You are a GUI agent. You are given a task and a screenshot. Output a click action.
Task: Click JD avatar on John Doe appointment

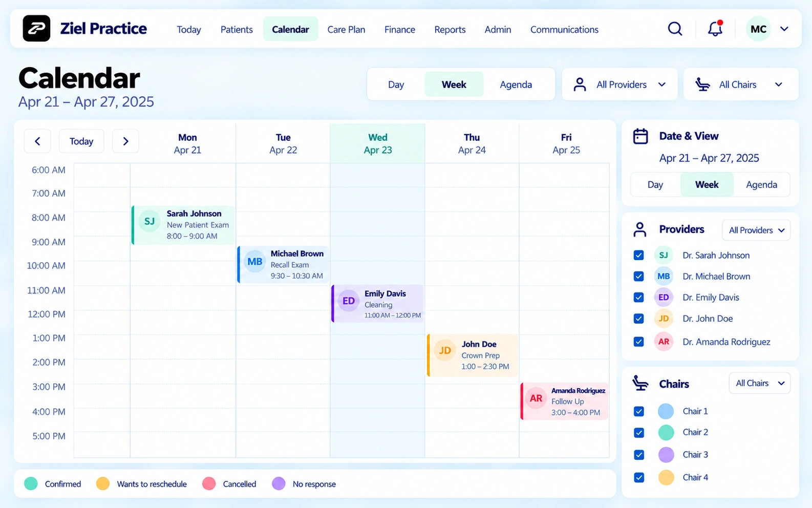[445, 350]
